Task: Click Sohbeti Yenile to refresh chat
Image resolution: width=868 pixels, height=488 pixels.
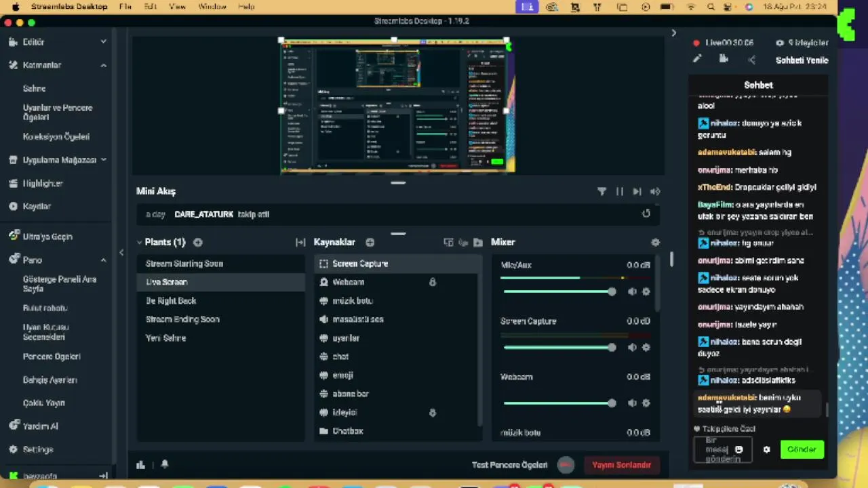Action: pyautogui.click(x=802, y=60)
